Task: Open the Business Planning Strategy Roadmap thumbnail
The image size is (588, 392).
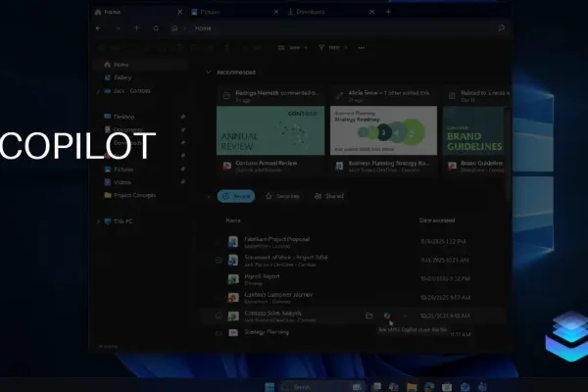Action: (x=383, y=130)
